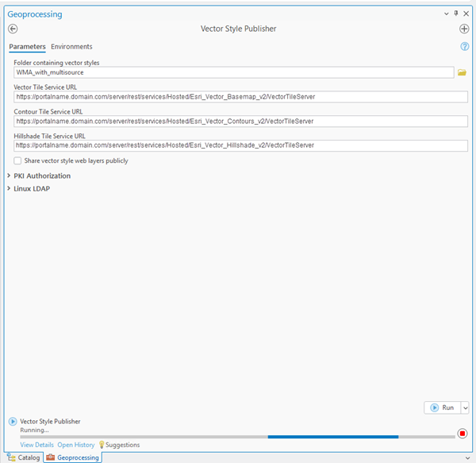Click the Suggestions text
The width and height of the screenshot is (476, 463).
click(123, 445)
